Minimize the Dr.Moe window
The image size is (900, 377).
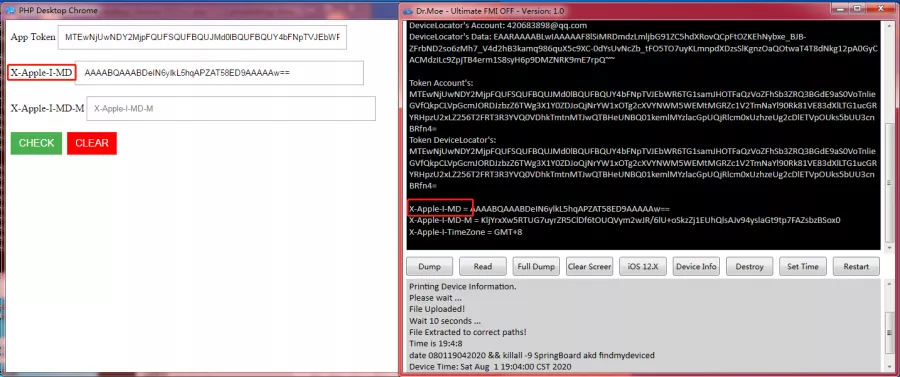(x=841, y=8)
